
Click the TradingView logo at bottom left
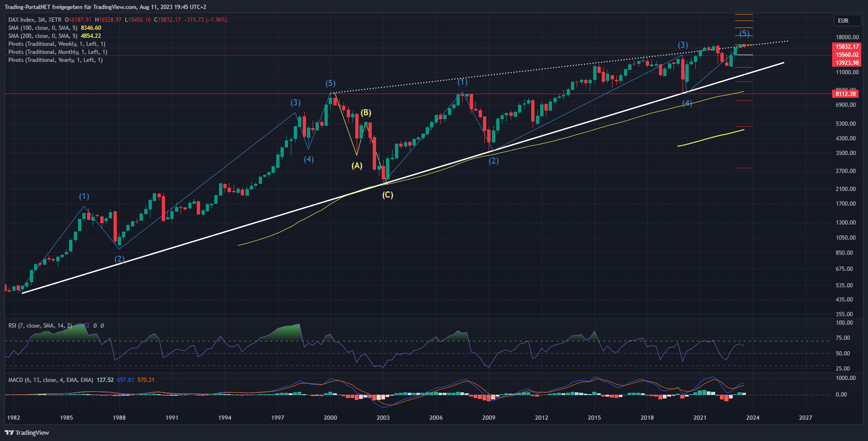click(27, 432)
